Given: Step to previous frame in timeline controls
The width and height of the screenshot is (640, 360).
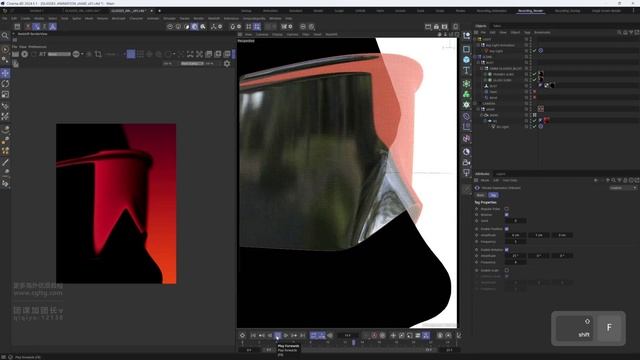Looking at the screenshot, I should [269, 336].
